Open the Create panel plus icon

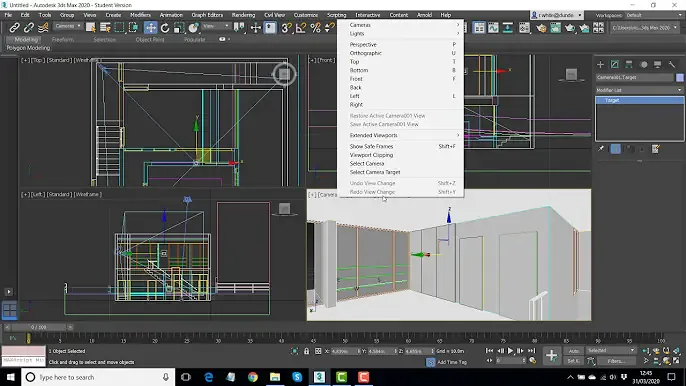pos(600,64)
